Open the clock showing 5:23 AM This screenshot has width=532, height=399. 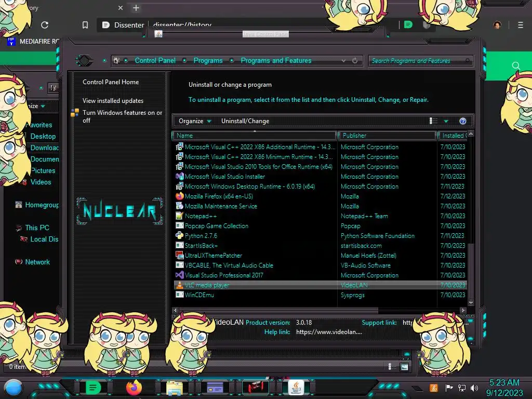tap(504, 388)
